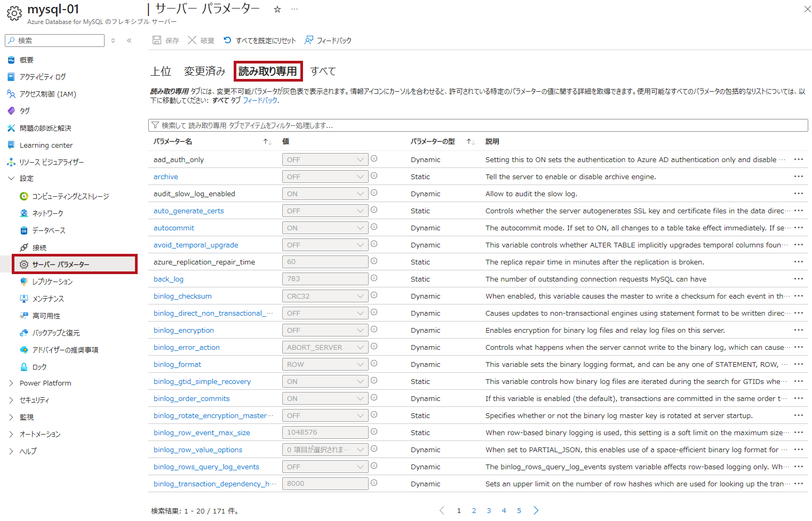Screen dimensions: 812x521
Task: Collapse the 設定 section in sidebar
Action: point(11,179)
